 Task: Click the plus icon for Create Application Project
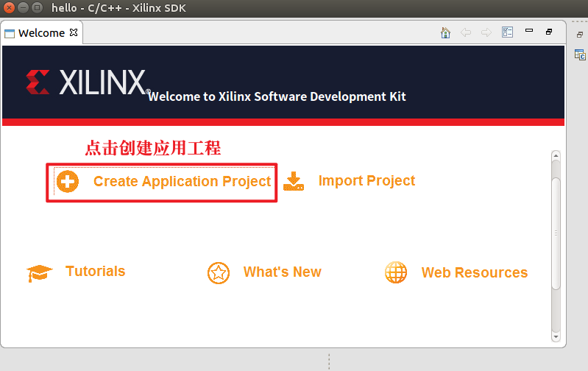[x=67, y=182]
